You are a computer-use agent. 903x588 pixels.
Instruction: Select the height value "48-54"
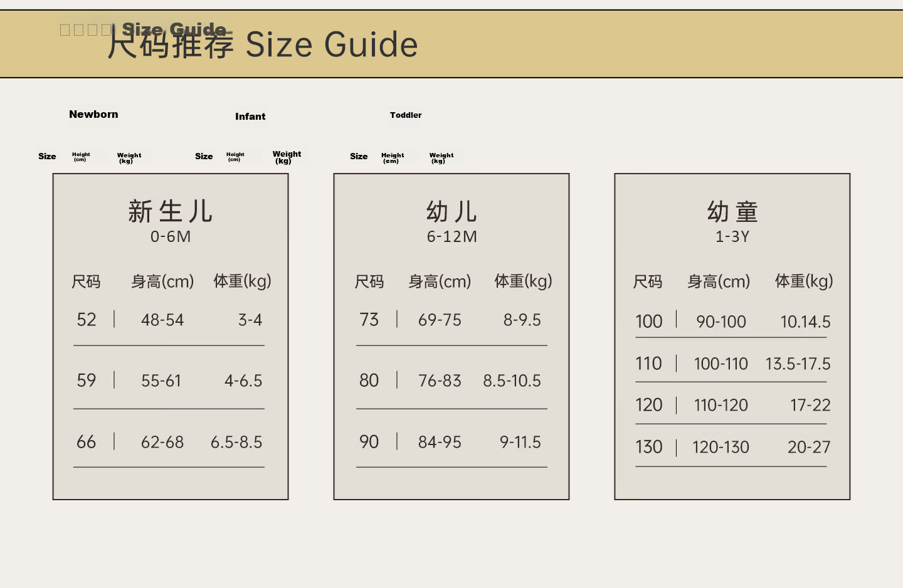tap(162, 320)
